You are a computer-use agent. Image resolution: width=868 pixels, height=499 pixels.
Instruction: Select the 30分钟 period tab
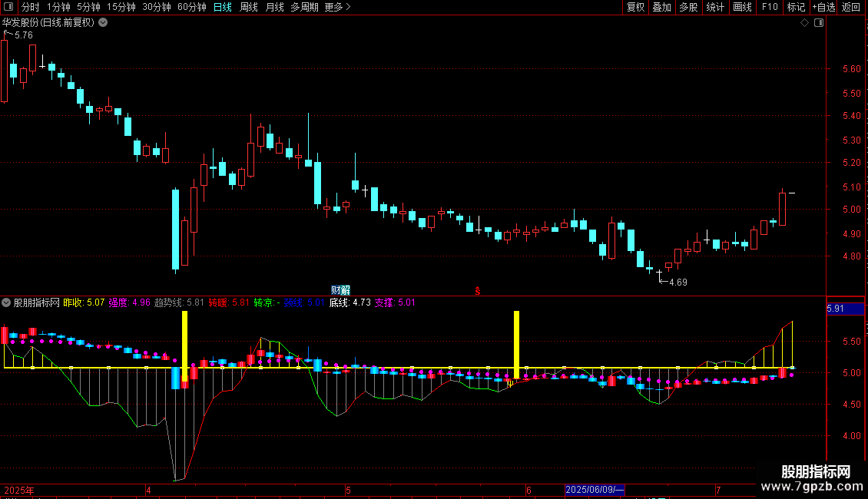[x=157, y=7]
